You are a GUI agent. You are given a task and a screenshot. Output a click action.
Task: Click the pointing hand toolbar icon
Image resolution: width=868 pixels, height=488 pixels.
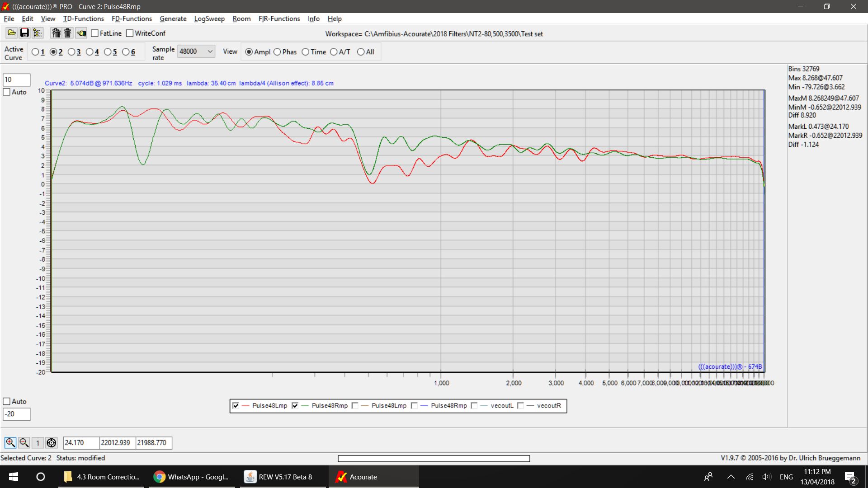pyautogui.click(x=81, y=33)
